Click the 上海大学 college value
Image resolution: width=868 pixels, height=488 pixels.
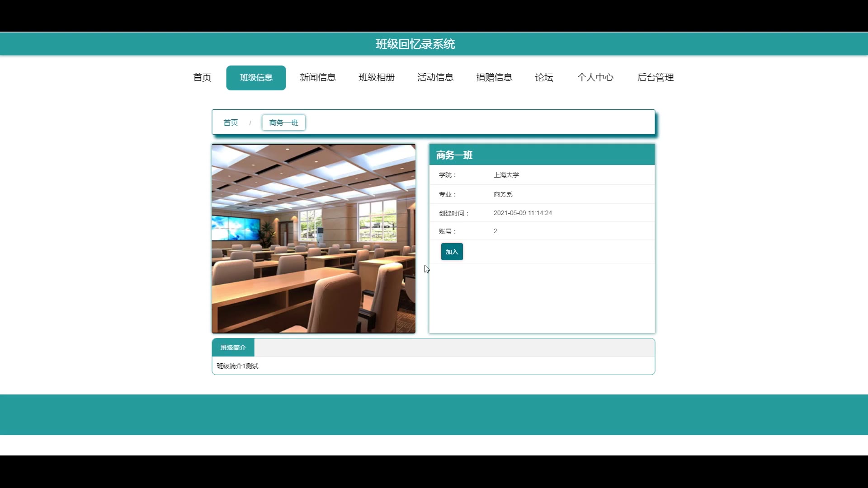coord(506,175)
